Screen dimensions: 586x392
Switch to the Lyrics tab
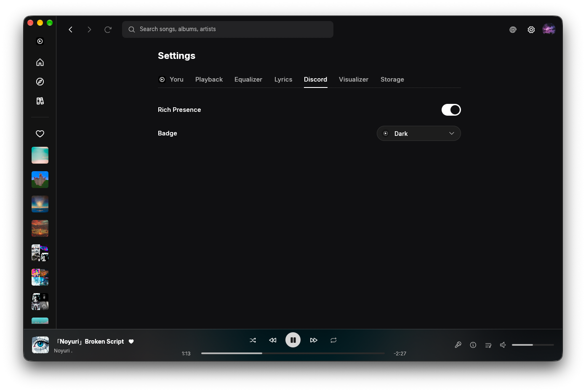[x=283, y=79]
